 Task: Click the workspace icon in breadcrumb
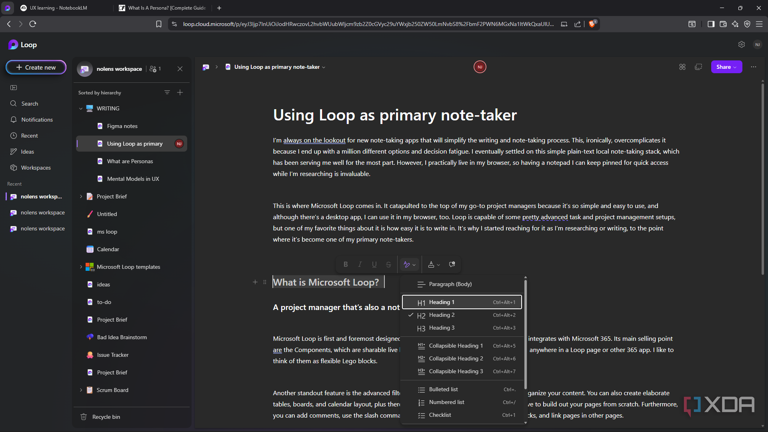[206, 67]
